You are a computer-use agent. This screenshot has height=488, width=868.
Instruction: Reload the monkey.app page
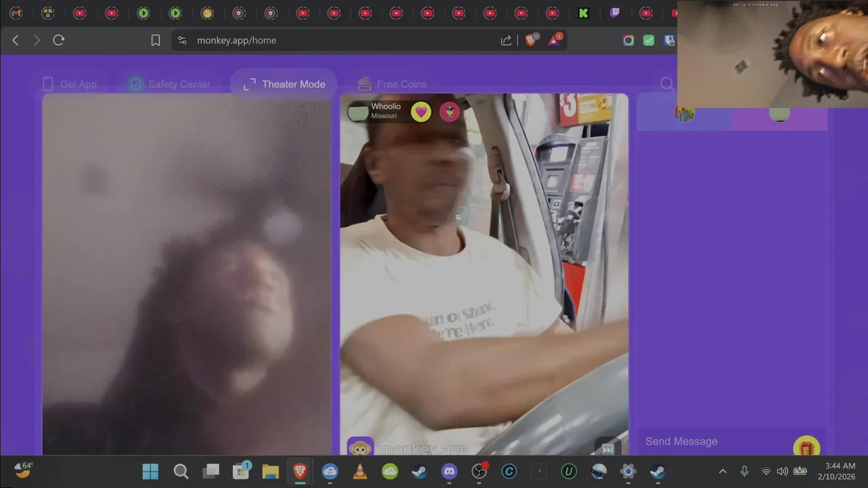click(59, 40)
